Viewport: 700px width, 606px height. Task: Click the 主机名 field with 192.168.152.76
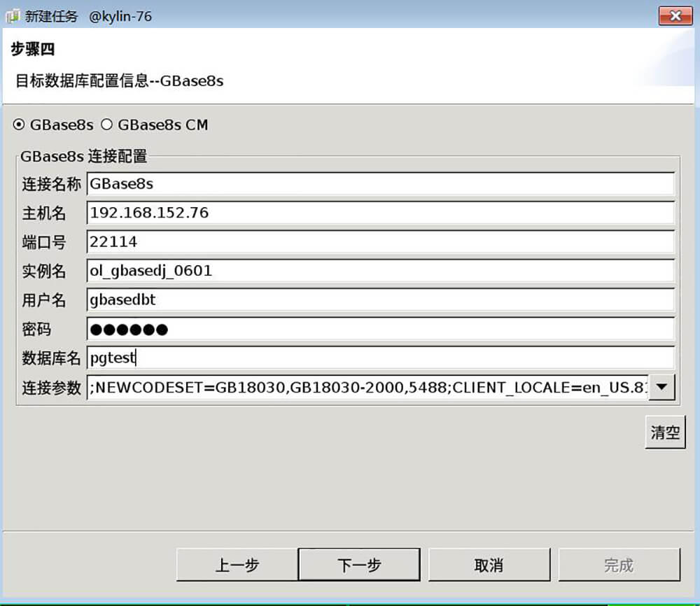(x=380, y=213)
